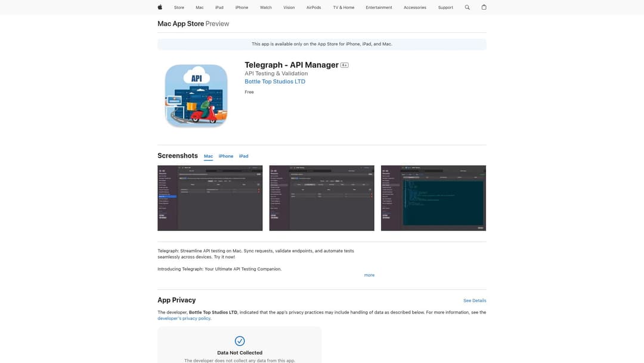Viewport: 644px width, 363px height.
Task: Switch to the iPad screenshots tab
Action: click(x=243, y=156)
